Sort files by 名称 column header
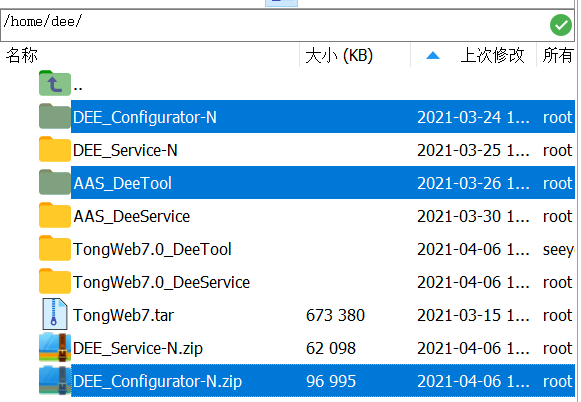This screenshot has width=581, height=402. click(x=21, y=56)
